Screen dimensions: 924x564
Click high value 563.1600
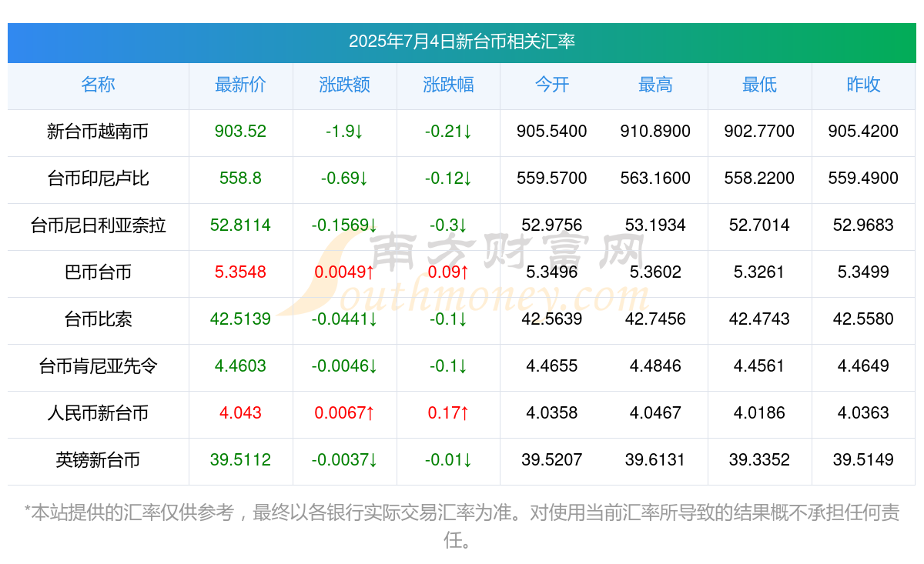pos(655,179)
